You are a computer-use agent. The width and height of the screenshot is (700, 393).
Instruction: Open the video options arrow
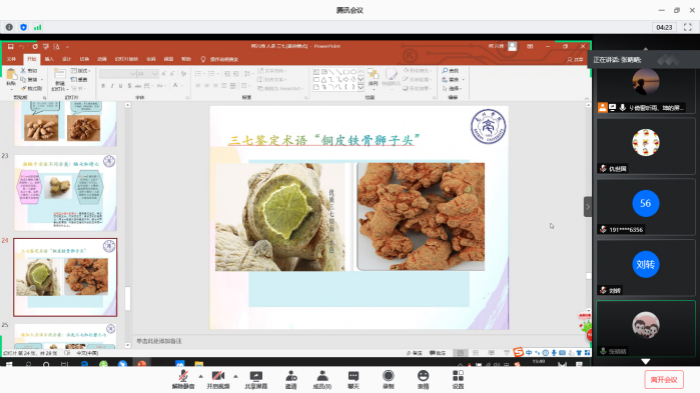pos(235,376)
